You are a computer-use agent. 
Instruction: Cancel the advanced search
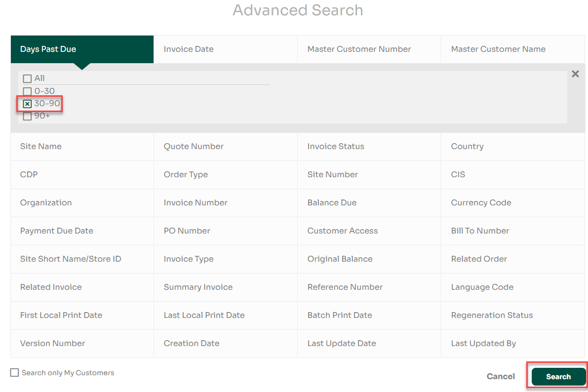point(500,376)
